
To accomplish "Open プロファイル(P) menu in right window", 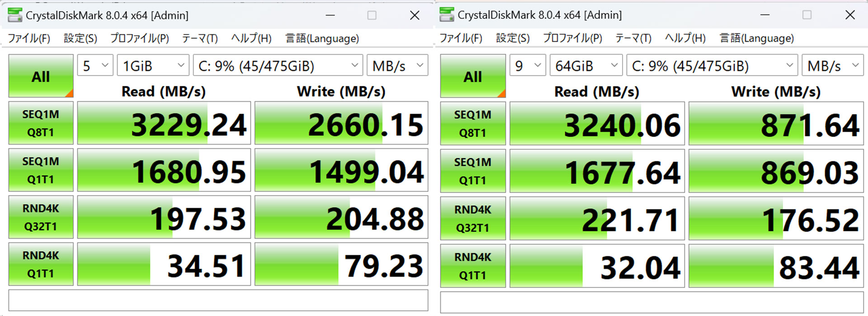I will 572,38.
